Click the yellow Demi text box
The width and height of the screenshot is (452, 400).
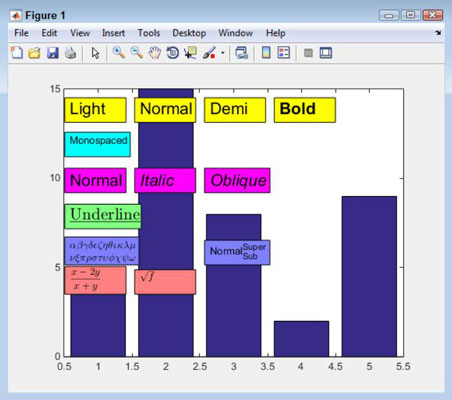coord(235,110)
